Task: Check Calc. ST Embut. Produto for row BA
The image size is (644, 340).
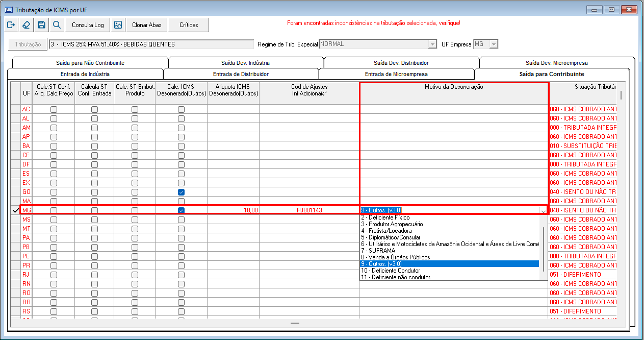Action: pos(135,146)
